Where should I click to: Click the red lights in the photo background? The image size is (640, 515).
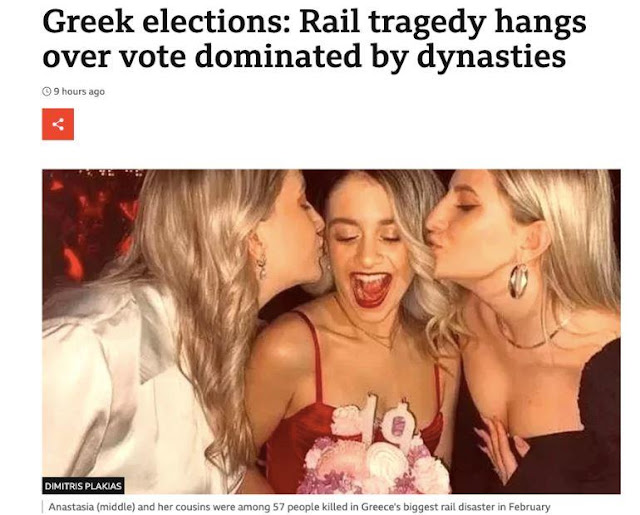90,220
